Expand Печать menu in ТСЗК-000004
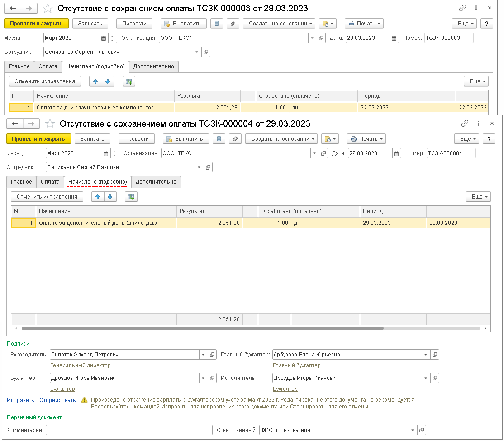The width and height of the screenshot is (504, 441). click(366, 139)
